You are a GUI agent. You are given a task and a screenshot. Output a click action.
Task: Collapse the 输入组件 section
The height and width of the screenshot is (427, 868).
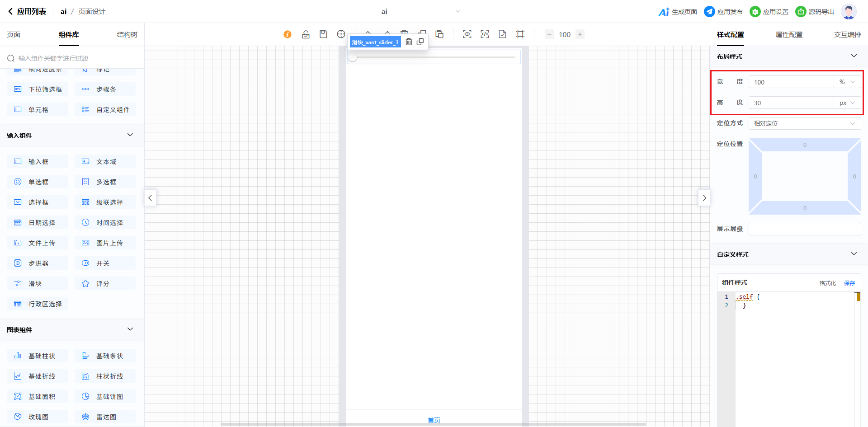(x=130, y=135)
